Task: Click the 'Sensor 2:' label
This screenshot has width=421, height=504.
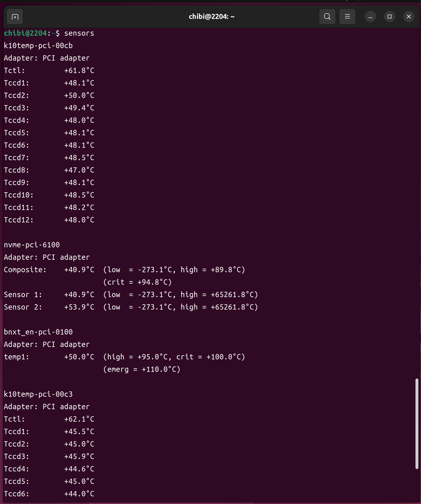Action: pyautogui.click(x=23, y=307)
